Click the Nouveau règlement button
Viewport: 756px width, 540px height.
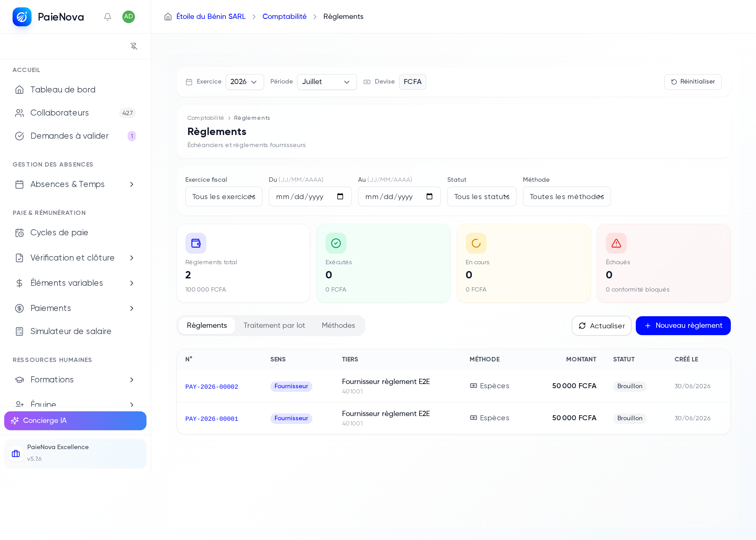(x=683, y=325)
